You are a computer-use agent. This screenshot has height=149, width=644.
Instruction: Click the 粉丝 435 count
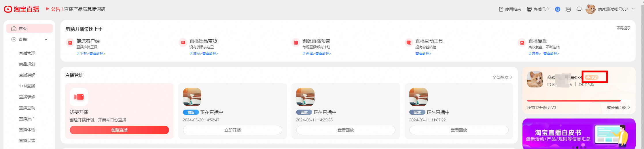pos(586,85)
